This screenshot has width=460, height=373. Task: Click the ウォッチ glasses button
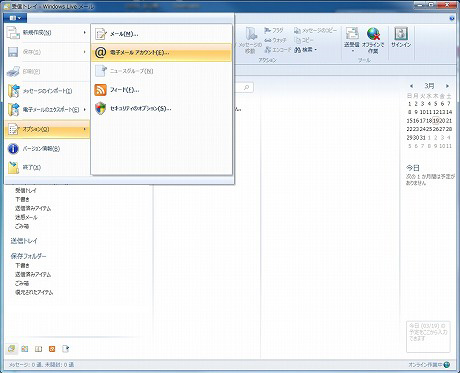pyautogui.click(x=275, y=40)
